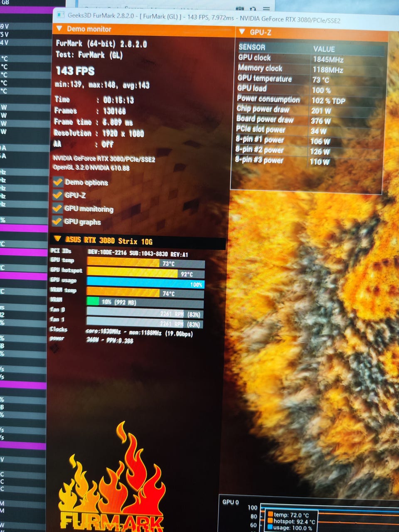
Task: Click the AA Off setting line
Action: 83,144
